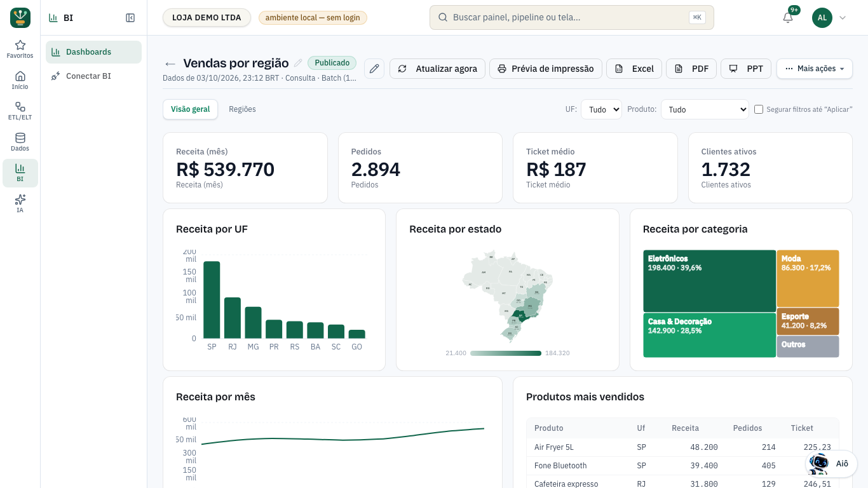This screenshot has height=488, width=868.
Task: Open the Aiô assistant widget
Action: click(831, 464)
